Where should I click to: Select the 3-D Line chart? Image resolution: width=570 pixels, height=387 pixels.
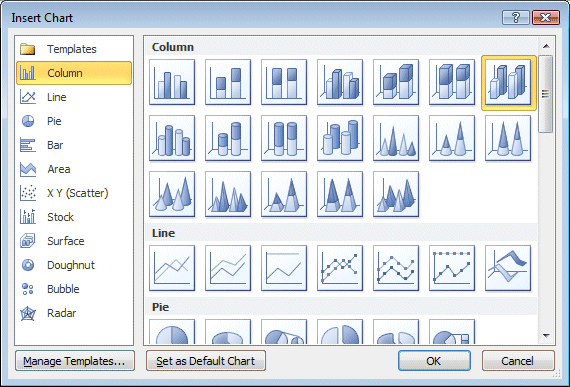coord(508,268)
